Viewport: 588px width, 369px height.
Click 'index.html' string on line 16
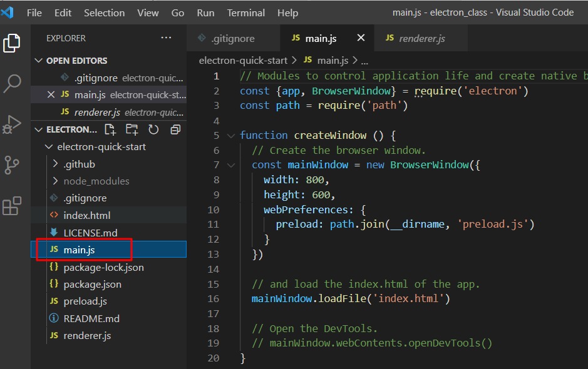(408, 298)
